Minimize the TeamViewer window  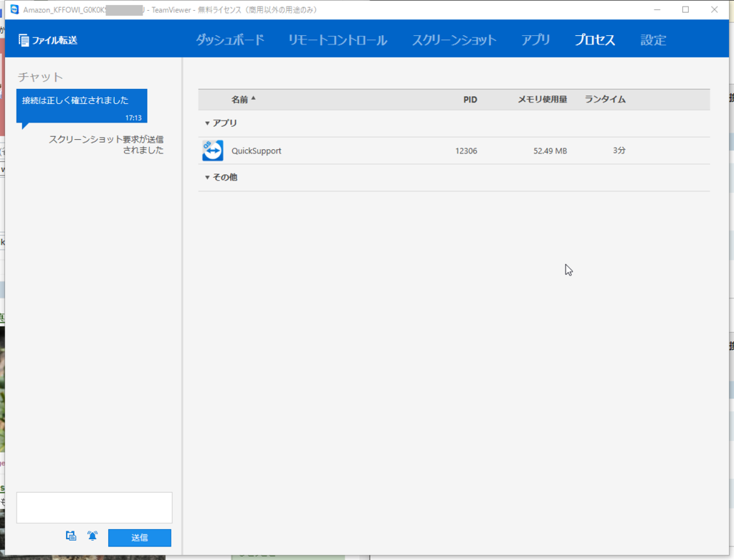(657, 9)
